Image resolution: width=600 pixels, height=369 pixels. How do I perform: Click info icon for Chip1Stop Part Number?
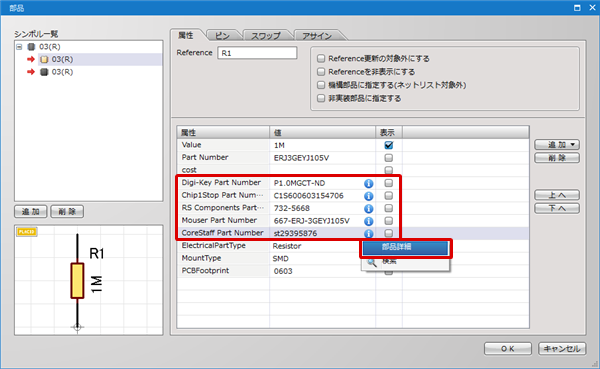pos(368,196)
